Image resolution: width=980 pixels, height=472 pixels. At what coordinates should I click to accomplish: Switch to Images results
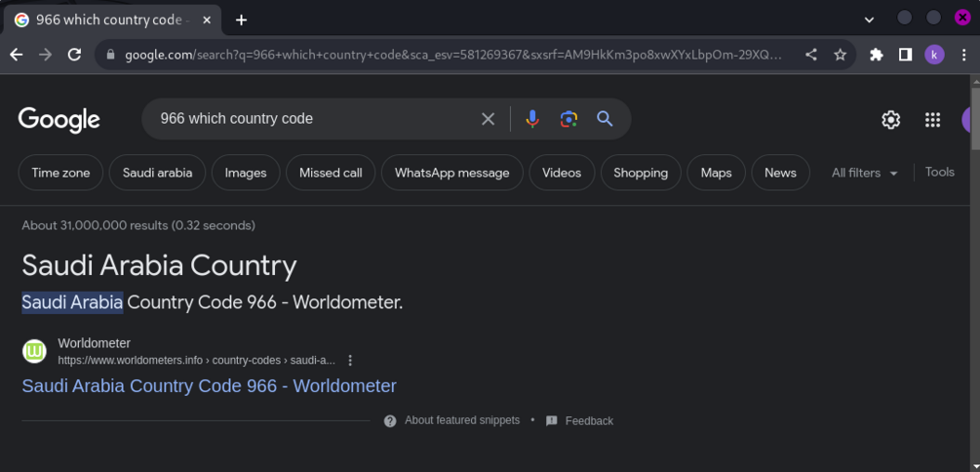click(246, 173)
